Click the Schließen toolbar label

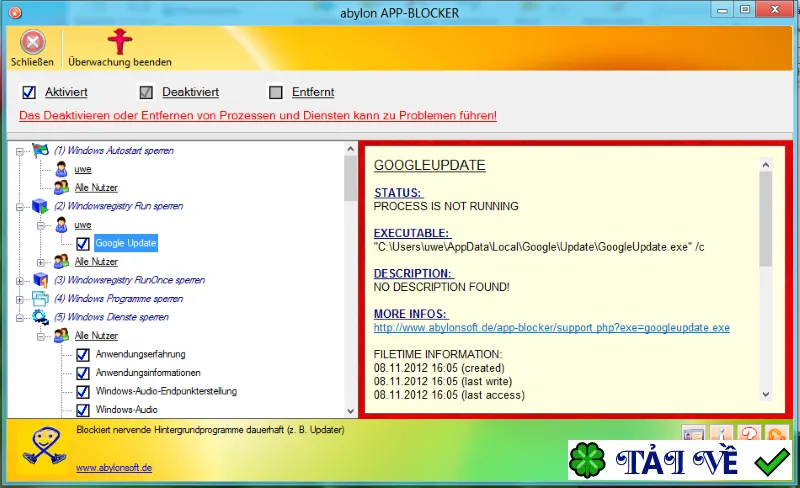coord(32,62)
